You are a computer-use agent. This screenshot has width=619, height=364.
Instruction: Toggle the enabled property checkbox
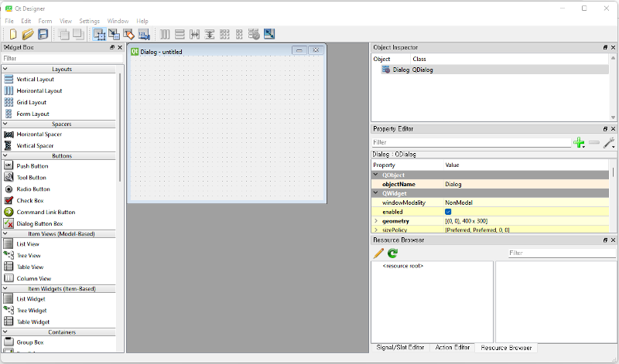(x=448, y=212)
